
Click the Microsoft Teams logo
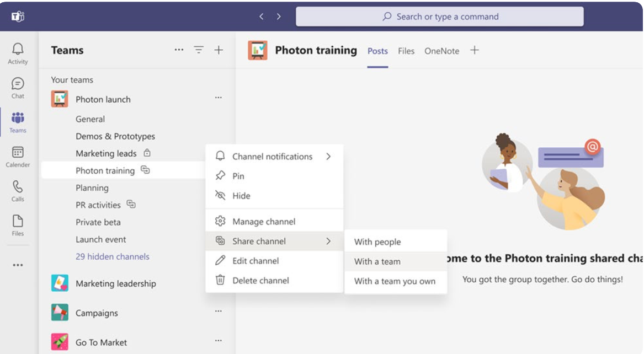pyautogui.click(x=18, y=17)
